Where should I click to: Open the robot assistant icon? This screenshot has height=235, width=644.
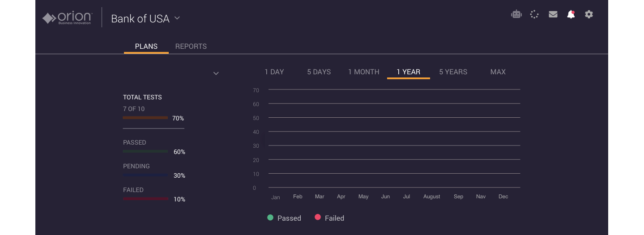tap(516, 14)
